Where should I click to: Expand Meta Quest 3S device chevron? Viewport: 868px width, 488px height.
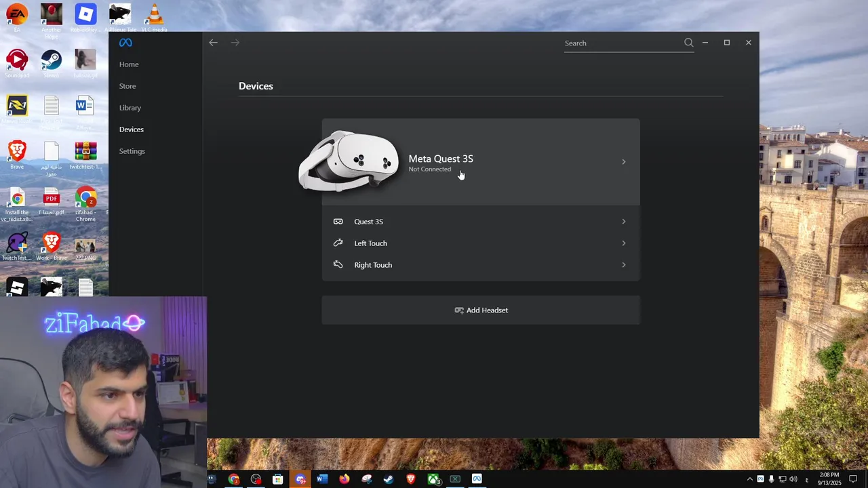(x=624, y=161)
